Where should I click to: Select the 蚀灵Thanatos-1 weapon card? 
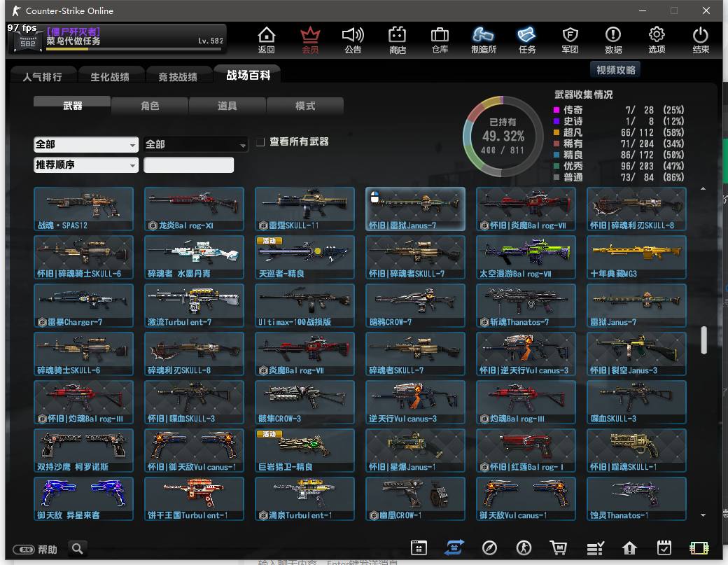point(636,498)
